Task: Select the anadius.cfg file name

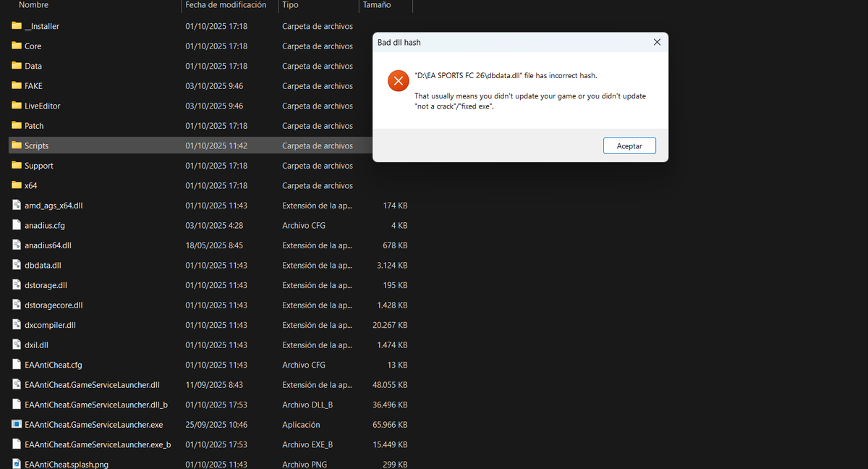Action: click(45, 225)
